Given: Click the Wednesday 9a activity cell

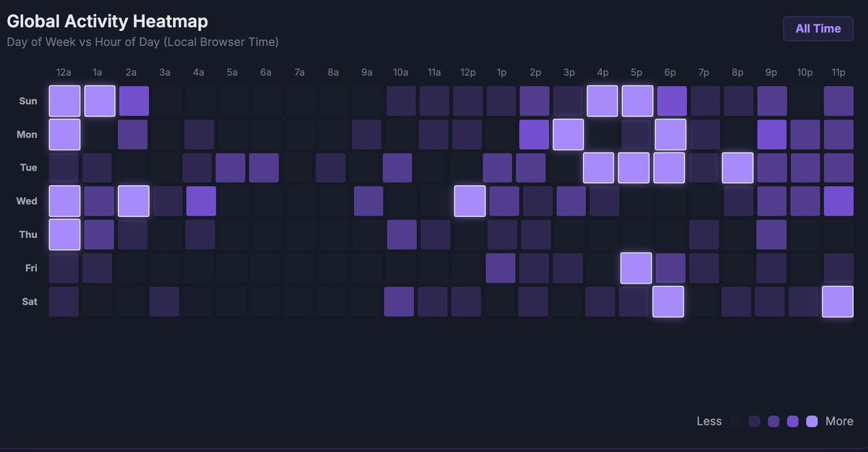Looking at the screenshot, I should click(x=369, y=201).
